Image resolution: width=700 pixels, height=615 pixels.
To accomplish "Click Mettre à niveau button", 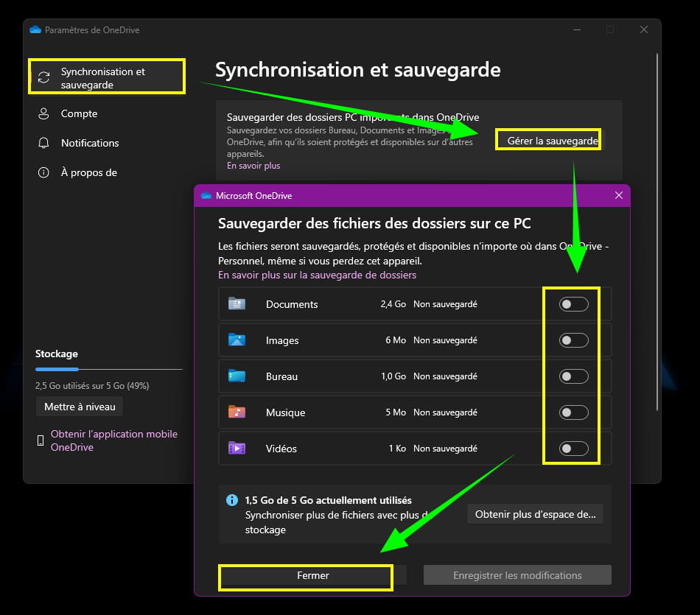I will coord(80,407).
